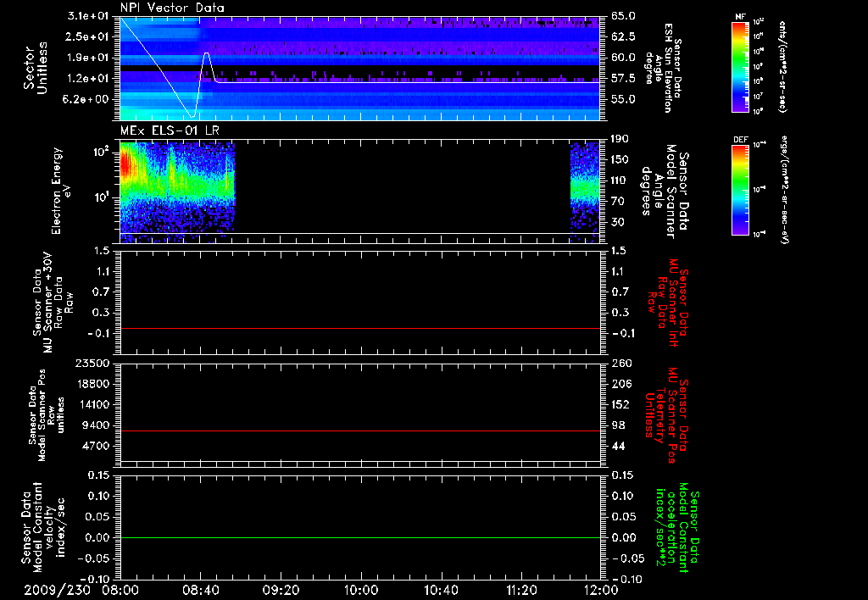Click the 'Model Scanner Pos Raw unitless' axis title
This screenshot has height=600, width=868.
coord(47,415)
